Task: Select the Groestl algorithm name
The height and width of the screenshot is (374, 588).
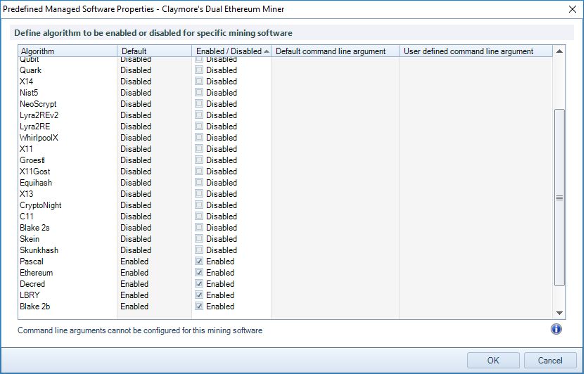Action: point(32,160)
